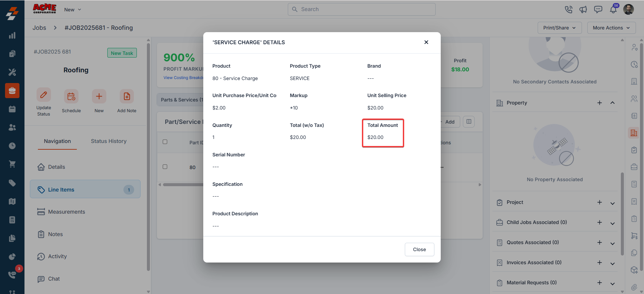Click the New plus icon under Roofing
Viewport: 644px width, 294px height.
pos(99,96)
